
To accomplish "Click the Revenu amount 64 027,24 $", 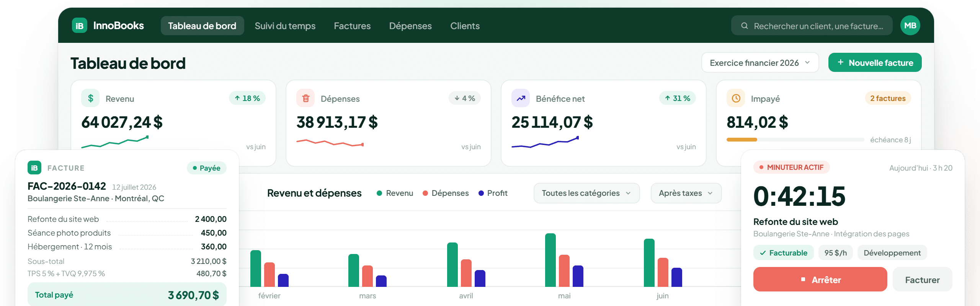I will tap(122, 122).
